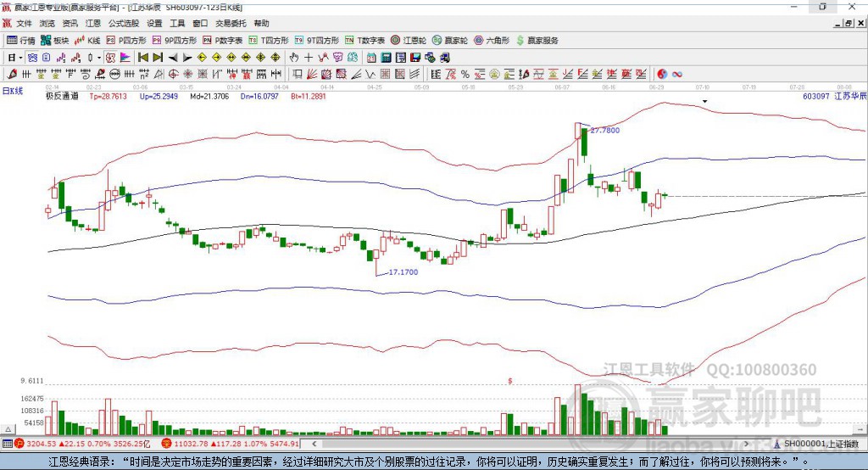Viewport: 868px width, 470px height.
Task: Open the calculator icon
Action: click(386, 58)
